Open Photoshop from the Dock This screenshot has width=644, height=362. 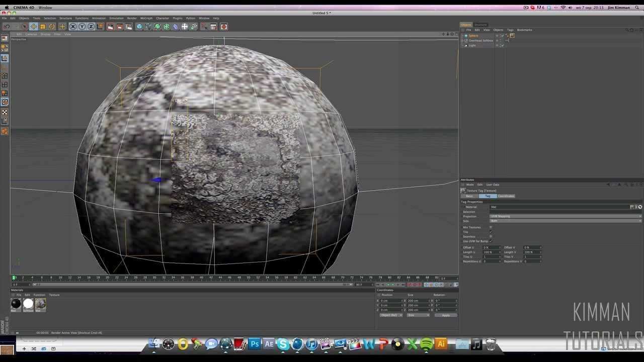point(255,344)
